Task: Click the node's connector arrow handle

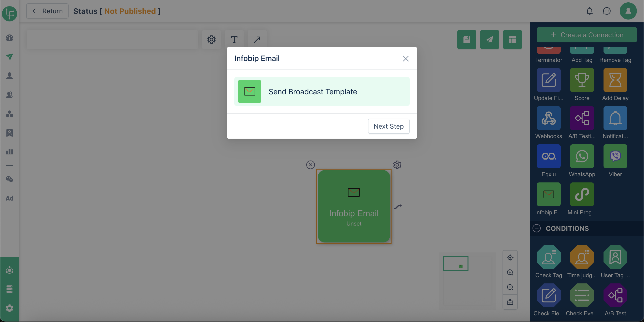Action: 397,206
